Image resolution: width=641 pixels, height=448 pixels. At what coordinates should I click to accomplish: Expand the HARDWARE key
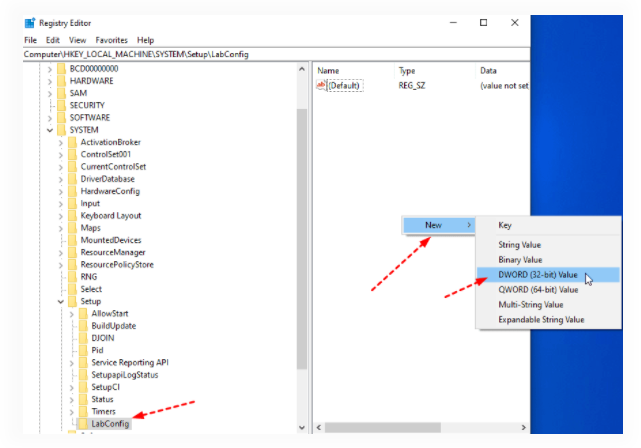coord(50,81)
